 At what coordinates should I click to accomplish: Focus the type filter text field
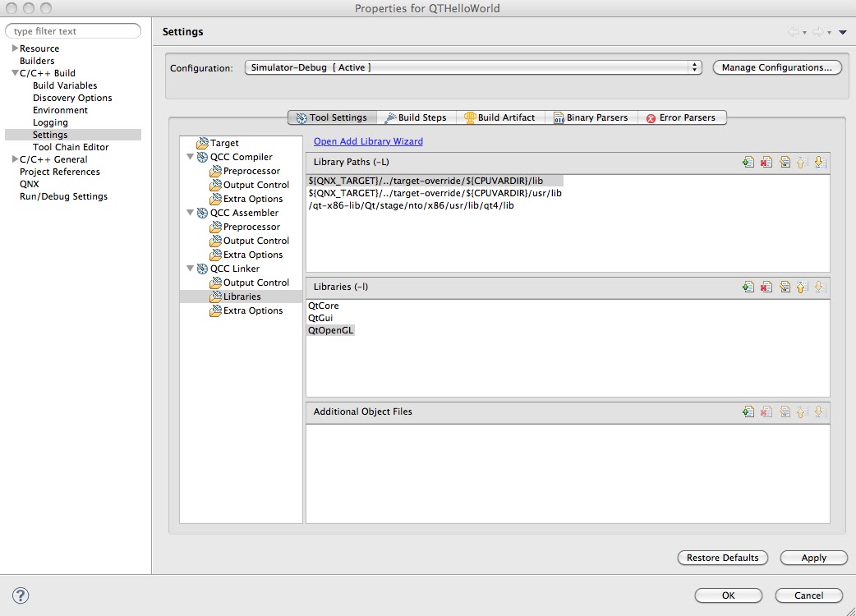tap(73, 31)
